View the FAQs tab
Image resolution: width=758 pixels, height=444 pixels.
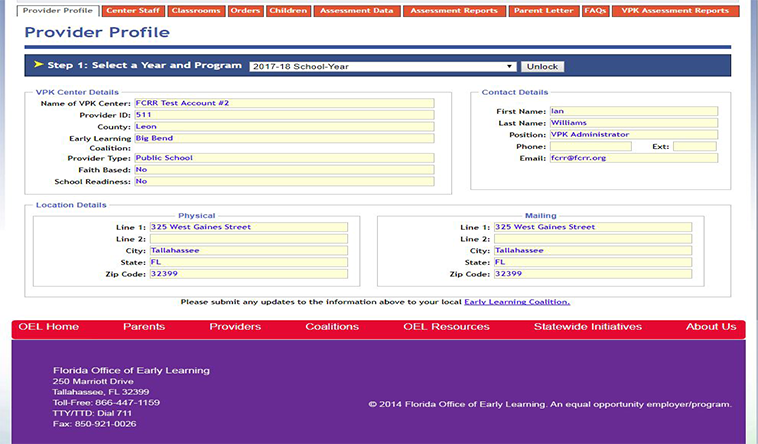pos(596,11)
